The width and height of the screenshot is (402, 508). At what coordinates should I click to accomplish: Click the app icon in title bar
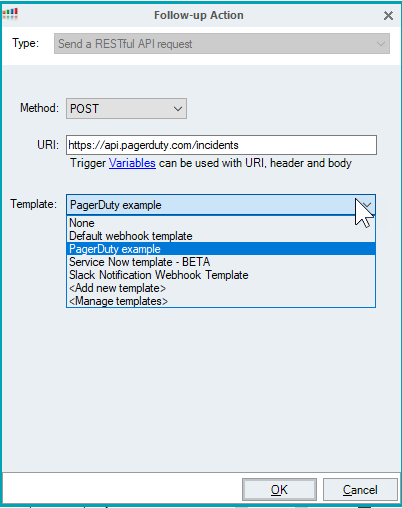[x=10, y=14]
